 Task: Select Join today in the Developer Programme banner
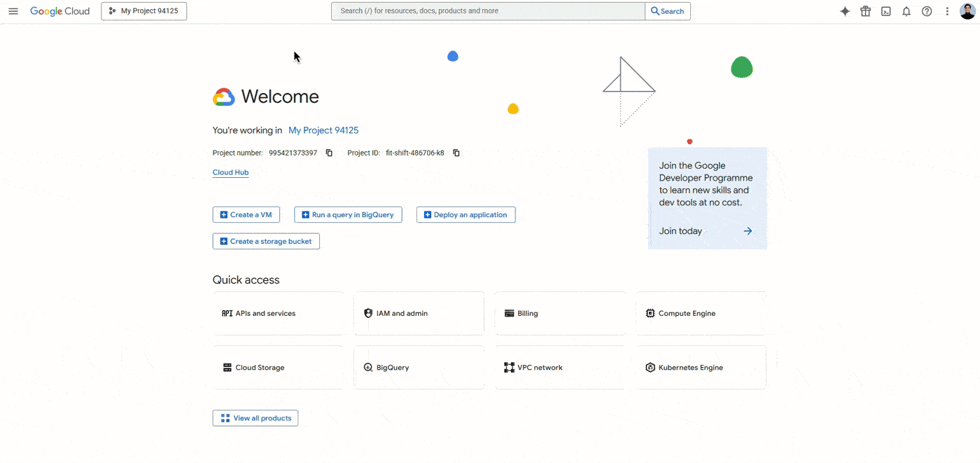click(x=680, y=230)
